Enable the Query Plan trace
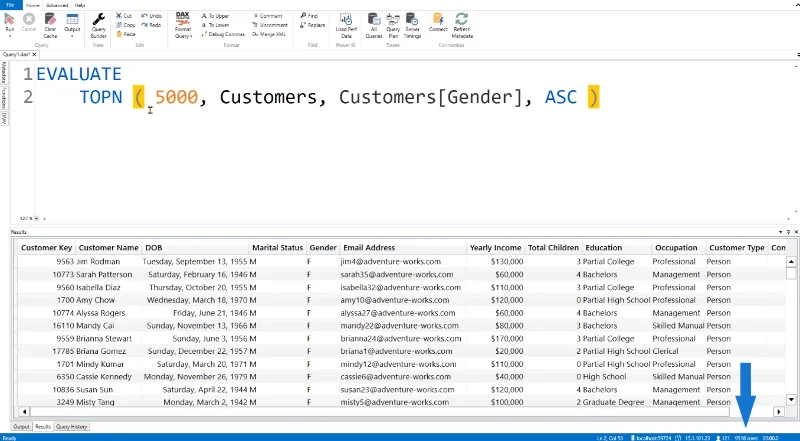800x441 pixels. (393, 26)
